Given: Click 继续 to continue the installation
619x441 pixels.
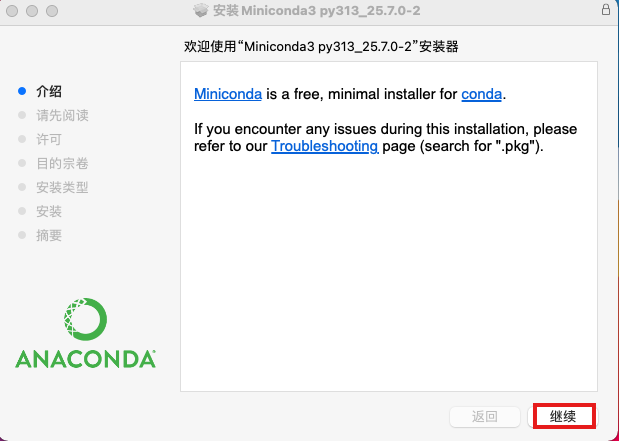Looking at the screenshot, I should click(x=564, y=416).
